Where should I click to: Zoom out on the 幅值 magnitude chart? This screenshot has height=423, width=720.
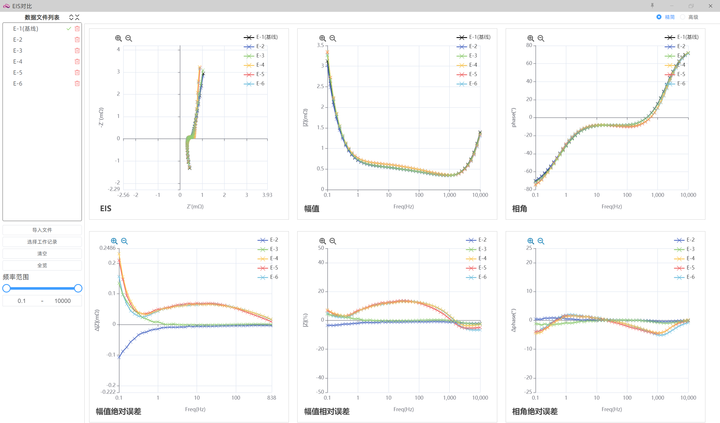click(x=333, y=39)
